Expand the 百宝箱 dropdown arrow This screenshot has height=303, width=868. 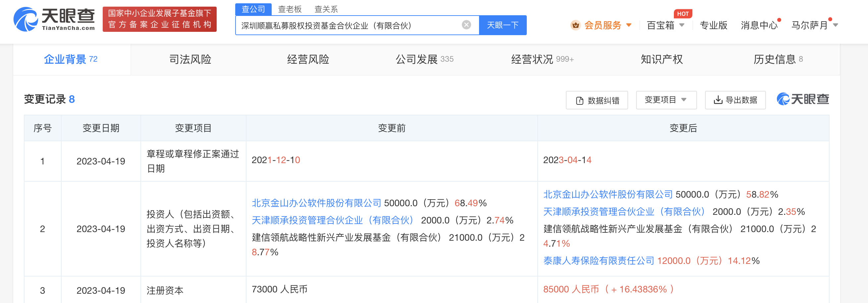tap(682, 25)
